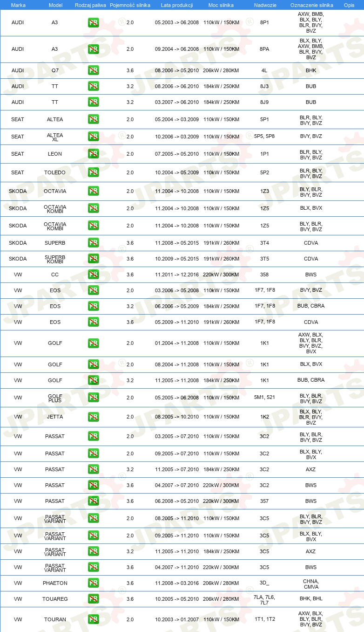The image size is (364, 632).
Task: Click body code 5P5, 5P8
Action: (x=264, y=137)
